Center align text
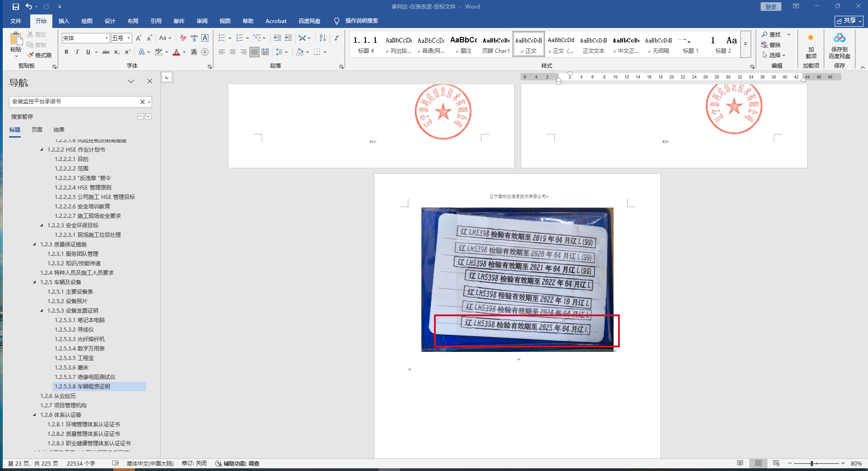The width and height of the screenshot is (868, 471). (x=233, y=52)
